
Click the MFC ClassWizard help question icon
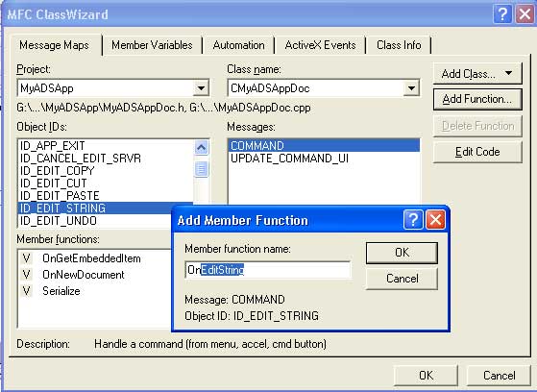click(502, 14)
